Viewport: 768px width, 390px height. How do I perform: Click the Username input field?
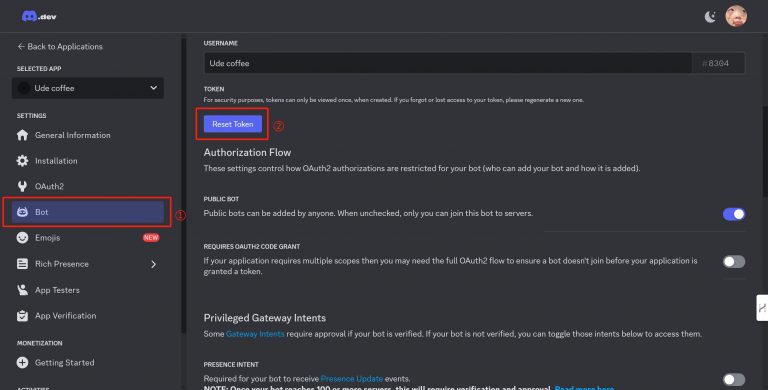447,63
